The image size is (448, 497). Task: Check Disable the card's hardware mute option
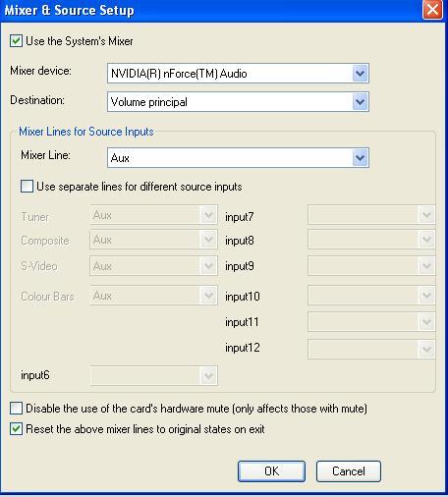click(16, 409)
